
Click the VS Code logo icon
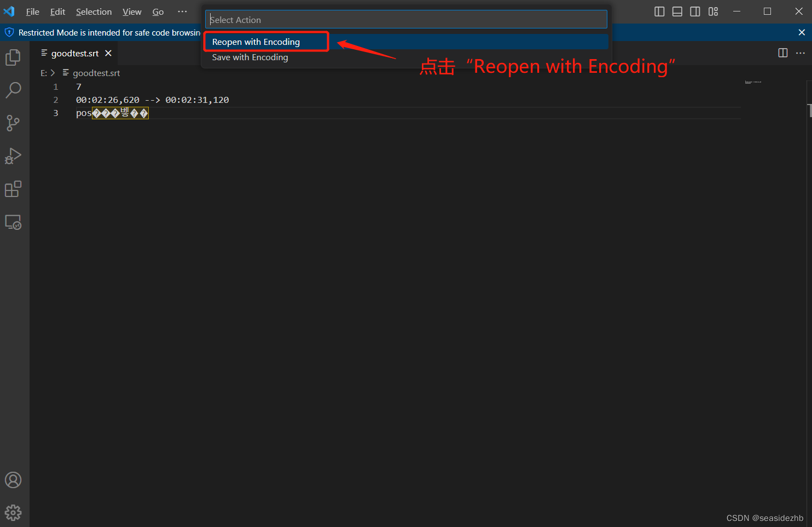click(x=9, y=11)
